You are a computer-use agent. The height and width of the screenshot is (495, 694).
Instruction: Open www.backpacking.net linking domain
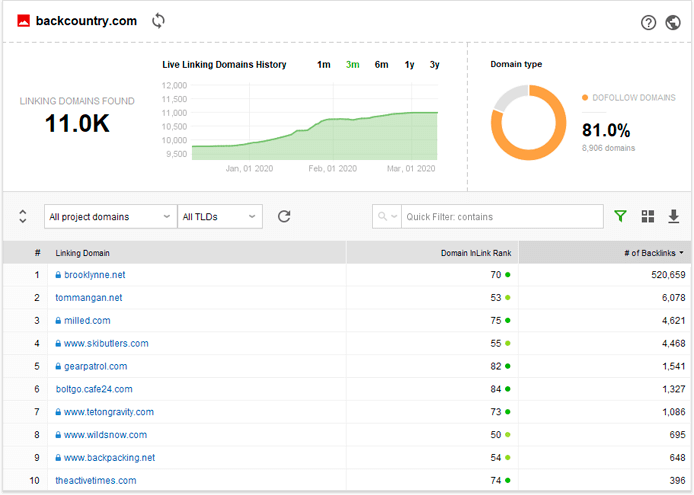109,458
